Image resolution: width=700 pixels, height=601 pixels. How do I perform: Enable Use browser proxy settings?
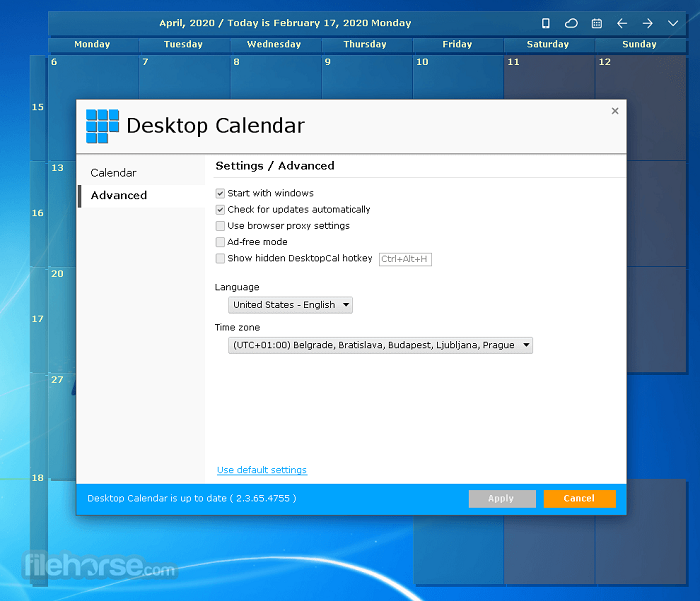tap(220, 226)
